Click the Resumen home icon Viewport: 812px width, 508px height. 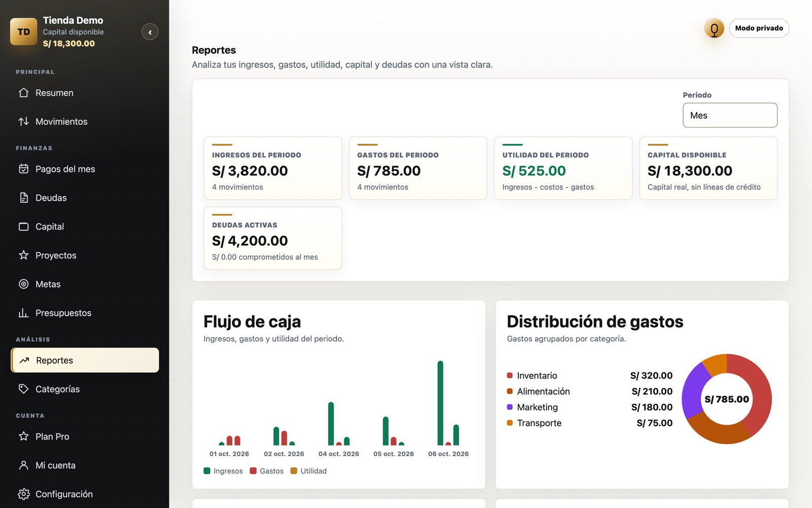coord(24,92)
